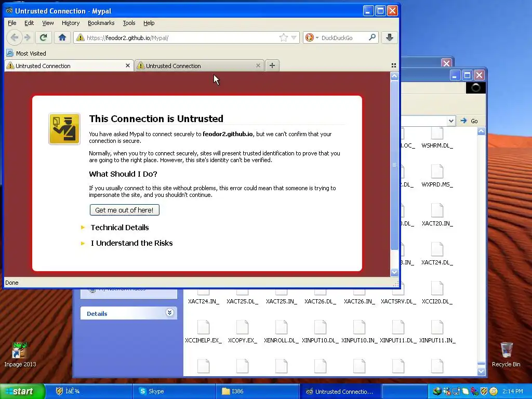
Task: Select the XACT26.DL_ file label
Action: [320, 301]
